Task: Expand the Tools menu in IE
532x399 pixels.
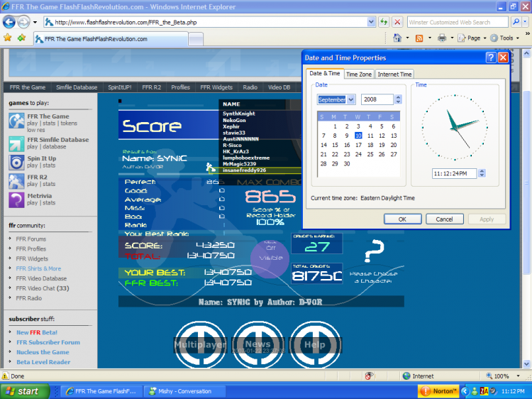Action: click(x=506, y=38)
